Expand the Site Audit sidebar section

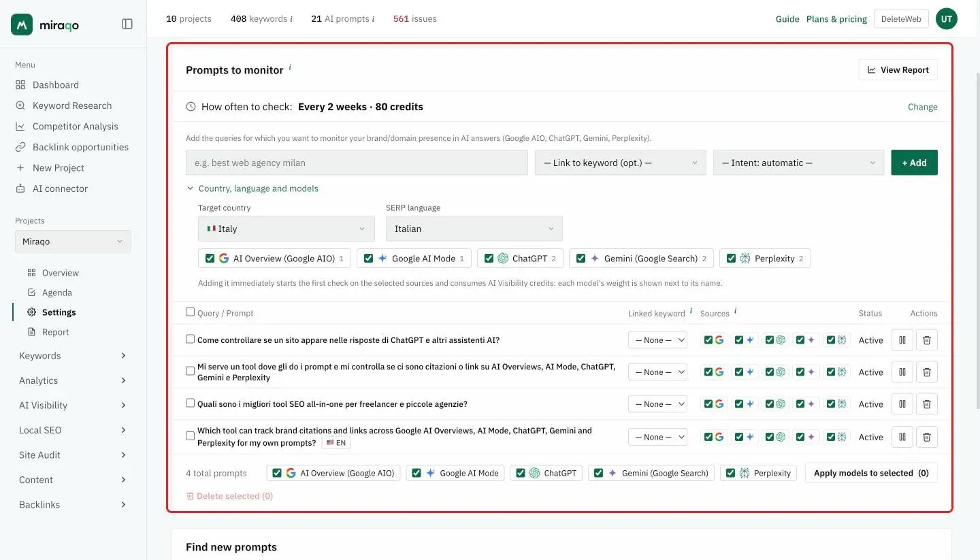[x=73, y=455]
